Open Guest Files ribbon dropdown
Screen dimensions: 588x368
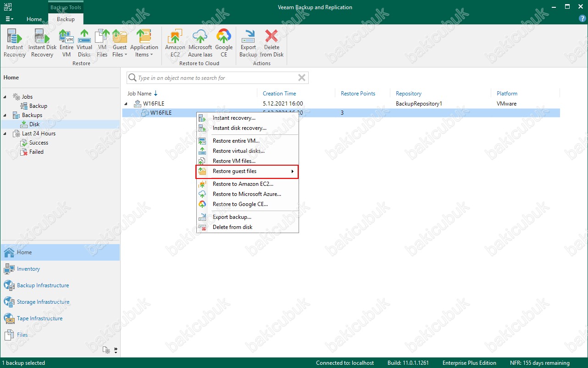(120, 44)
